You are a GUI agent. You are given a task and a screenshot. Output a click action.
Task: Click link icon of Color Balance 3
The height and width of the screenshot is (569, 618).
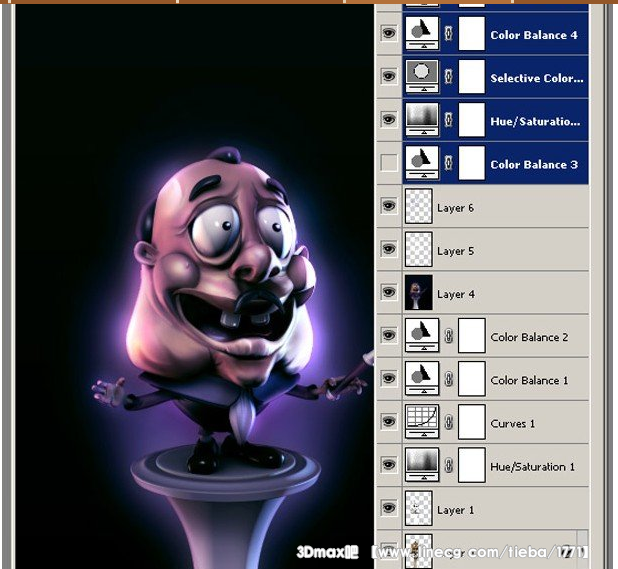[448, 163]
